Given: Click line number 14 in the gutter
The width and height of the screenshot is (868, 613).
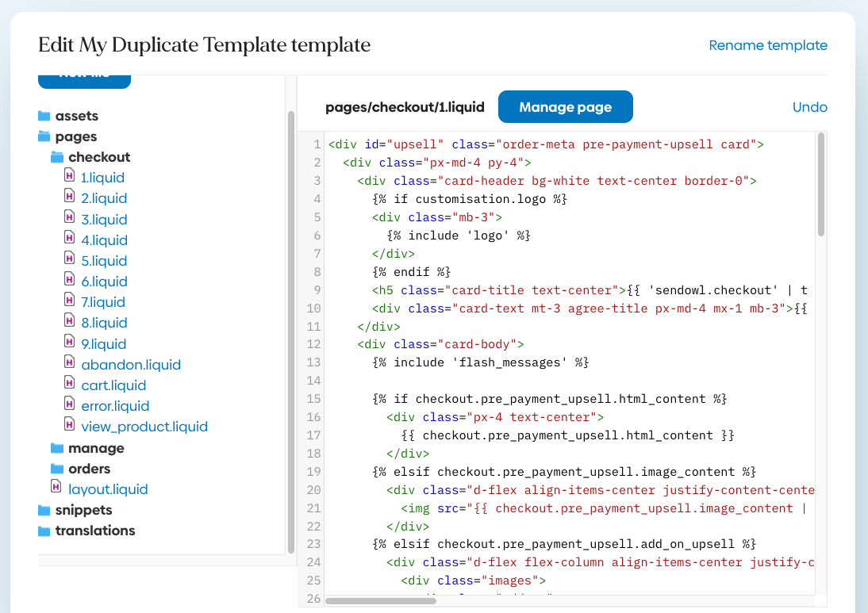Looking at the screenshot, I should [313, 381].
